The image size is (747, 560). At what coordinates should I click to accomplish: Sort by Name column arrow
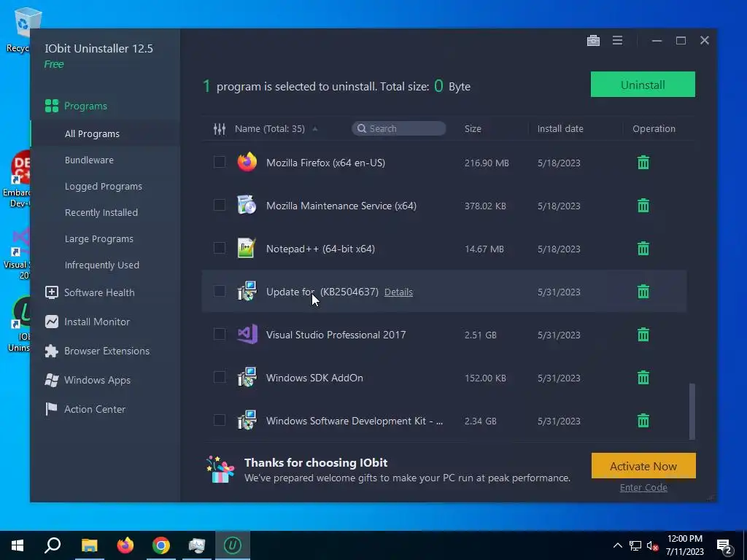coord(315,129)
